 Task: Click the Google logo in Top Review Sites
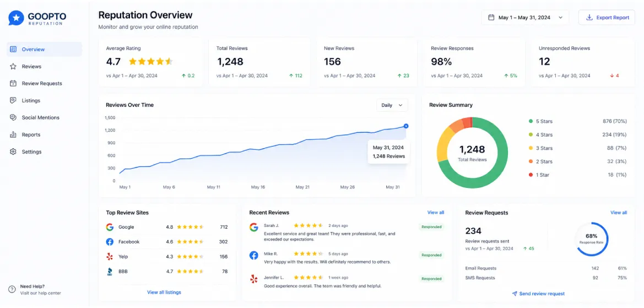click(110, 227)
